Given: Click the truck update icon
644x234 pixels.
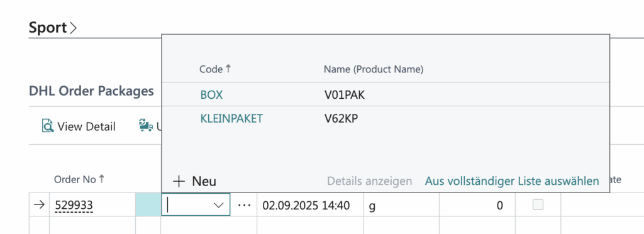Looking at the screenshot, I should [146, 126].
